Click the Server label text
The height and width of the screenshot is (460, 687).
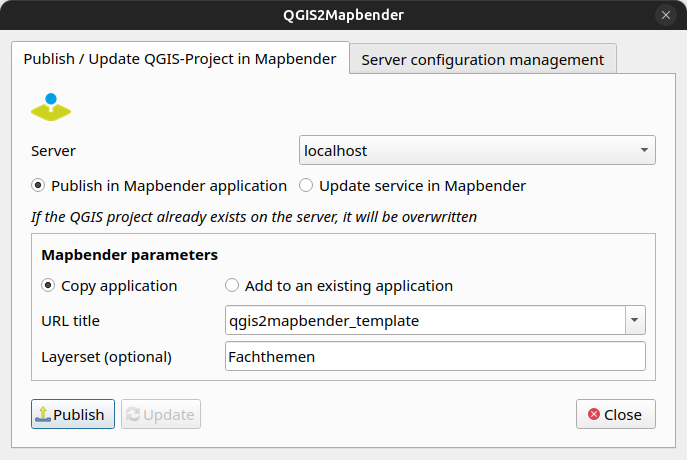[x=54, y=151]
